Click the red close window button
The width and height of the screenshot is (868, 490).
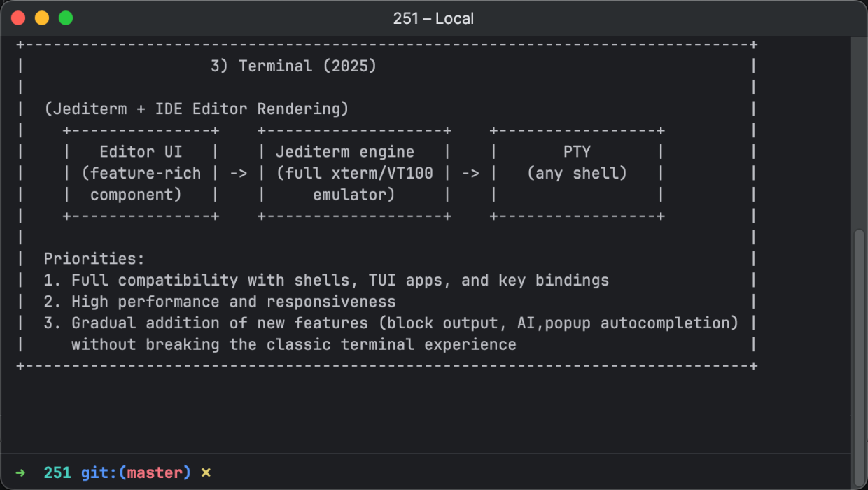[x=18, y=18]
